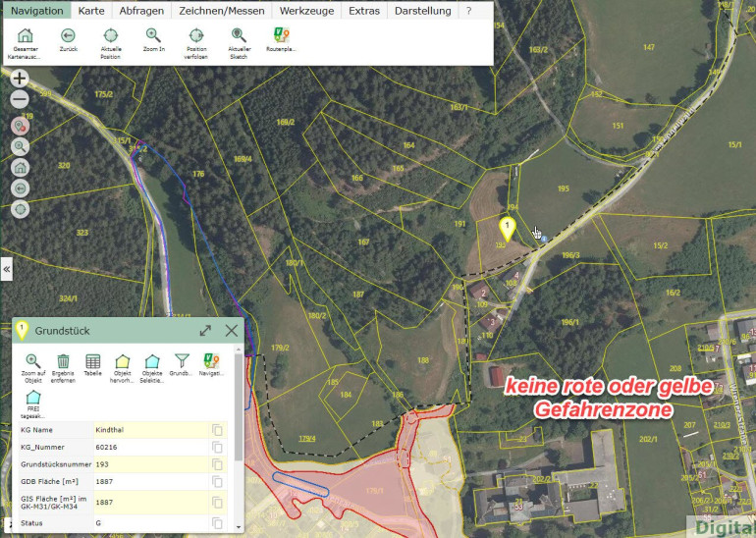
Task: Open the Routenplaner tool in ribbon
Action: (282, 36)
